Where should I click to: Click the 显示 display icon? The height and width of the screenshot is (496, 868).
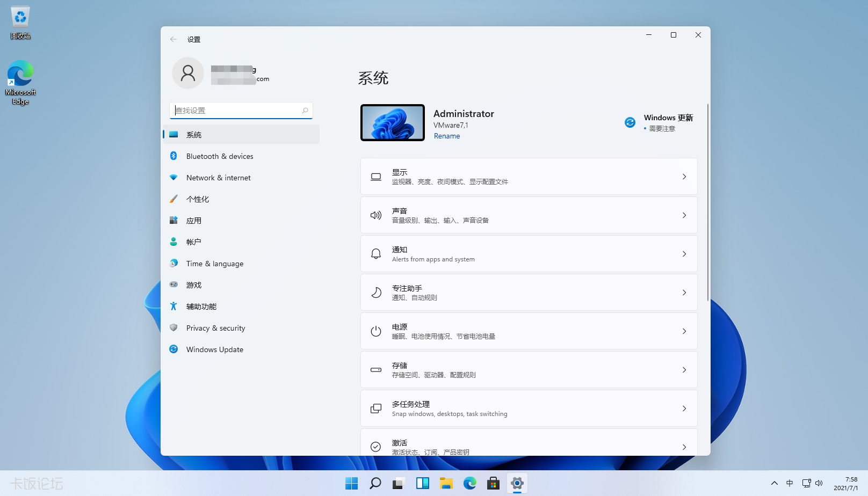point(376,177)
